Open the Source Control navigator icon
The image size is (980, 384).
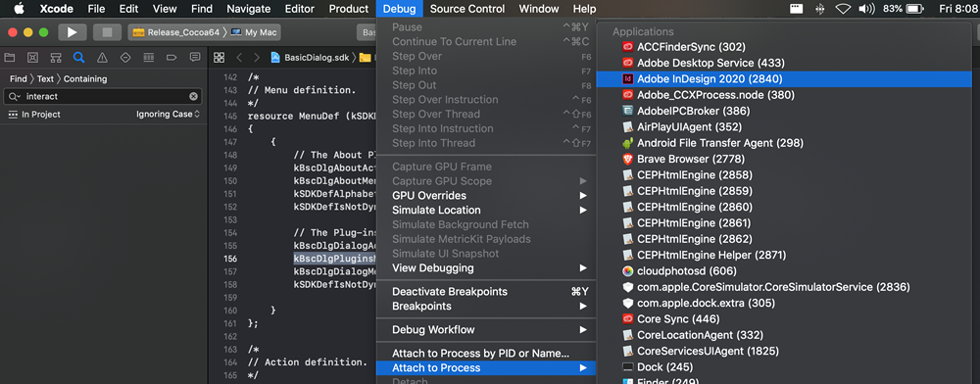click(x=32, y=58)
